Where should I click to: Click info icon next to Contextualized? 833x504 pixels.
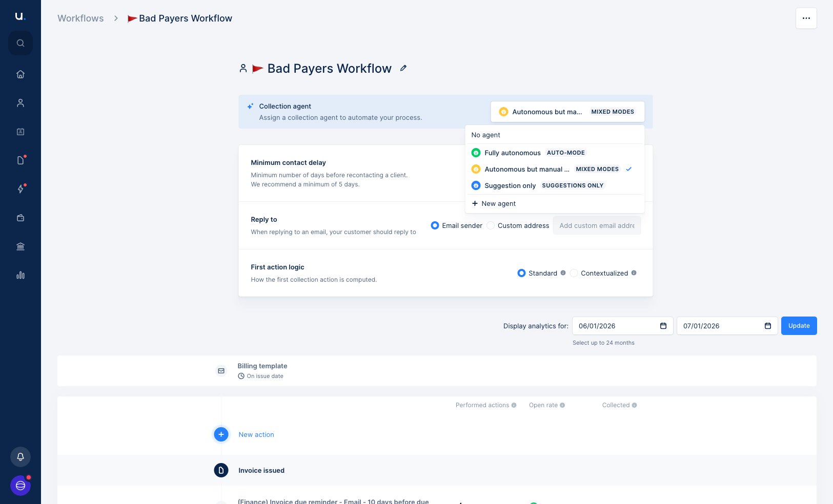634,273
